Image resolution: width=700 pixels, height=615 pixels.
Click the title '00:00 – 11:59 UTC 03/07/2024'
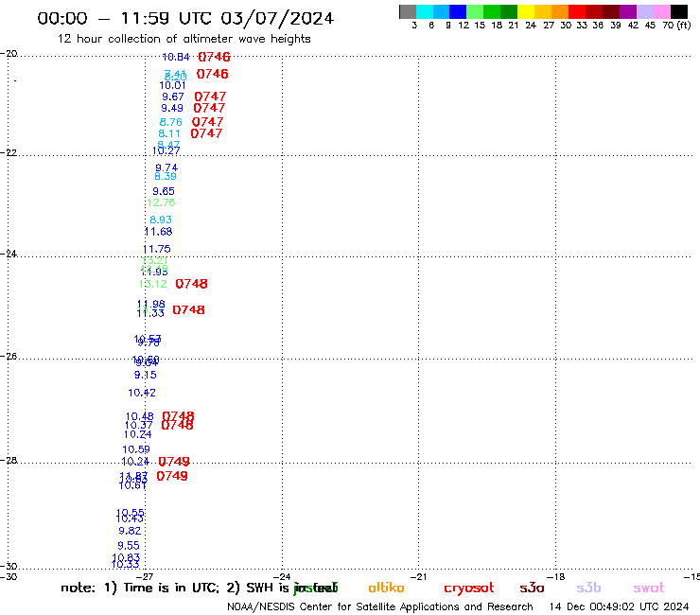click(185, 18)
